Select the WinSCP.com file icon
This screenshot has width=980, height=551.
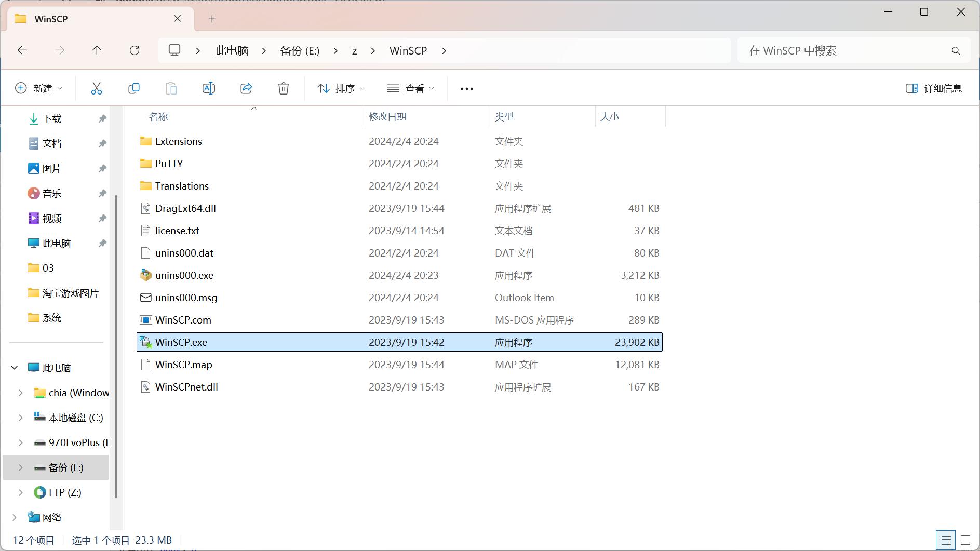pyautogui.click(x=146, y=320)
